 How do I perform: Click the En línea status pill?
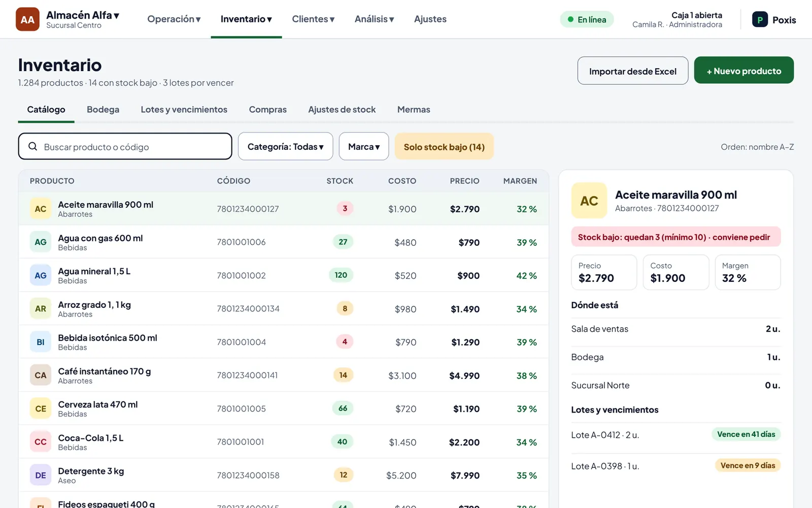click(587, 19)
